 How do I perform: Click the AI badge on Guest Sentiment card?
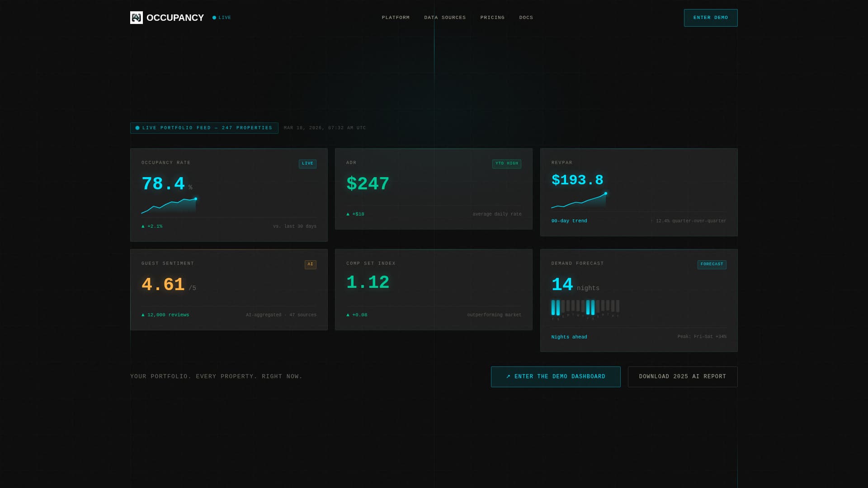point(310,264)
